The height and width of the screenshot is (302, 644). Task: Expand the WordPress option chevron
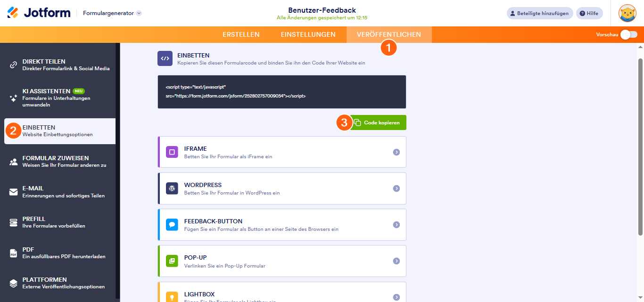[396, 188]
